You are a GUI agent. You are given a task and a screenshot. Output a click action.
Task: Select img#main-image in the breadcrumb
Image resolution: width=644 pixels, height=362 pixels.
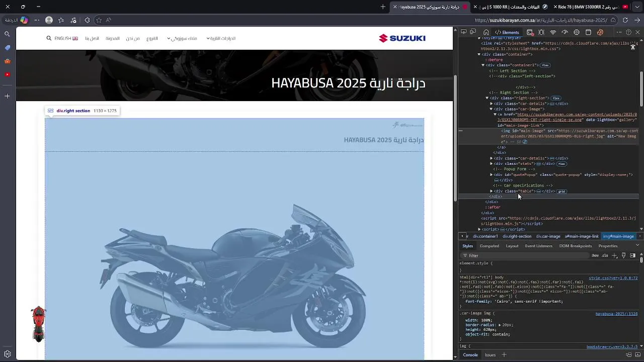click(x=618, y=236)
